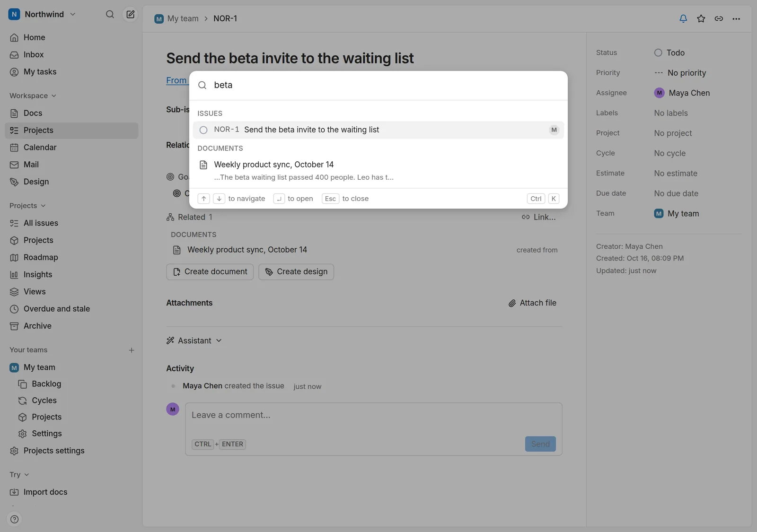Open Settings under My team
Screen dimensions: 757x532
(x=75, y=434)
